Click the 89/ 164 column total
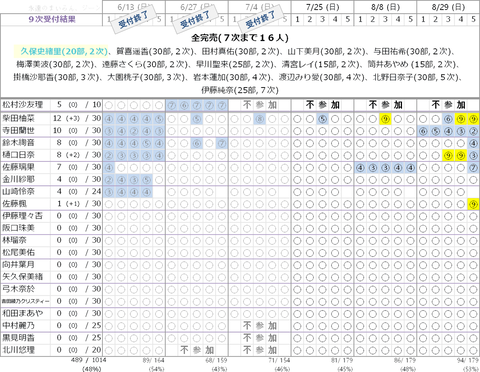This screenshot has width=480, height=372. (153, 360)
